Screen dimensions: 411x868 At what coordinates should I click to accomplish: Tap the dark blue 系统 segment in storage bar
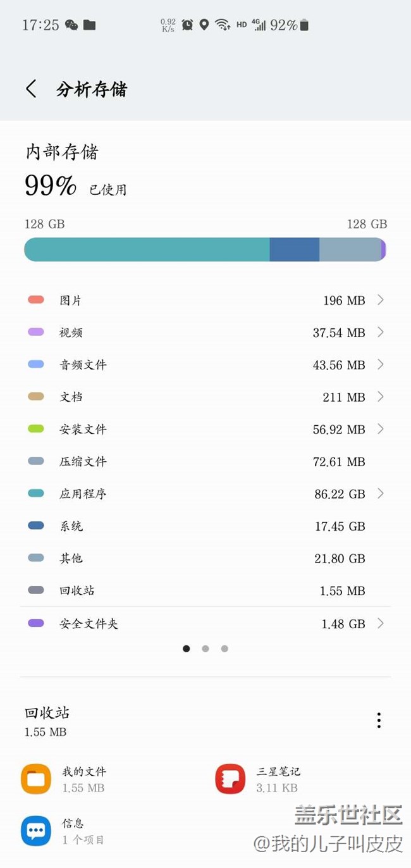pyautogui.click(x=294, y=250)
